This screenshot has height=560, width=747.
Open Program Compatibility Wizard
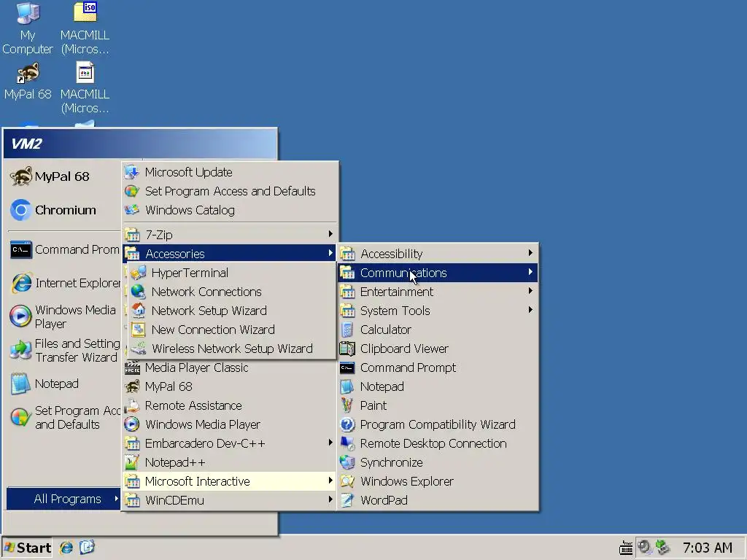[x=438, y=424]
